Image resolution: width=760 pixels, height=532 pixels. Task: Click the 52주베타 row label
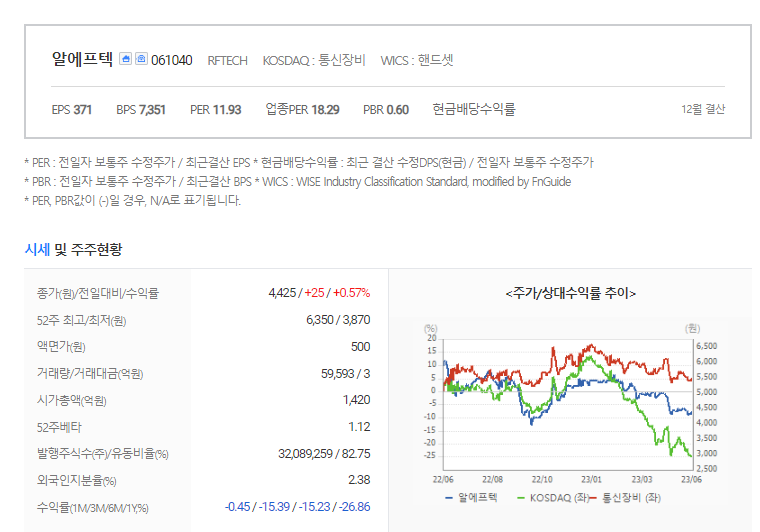pyautogui.click(x=59, y=427)
